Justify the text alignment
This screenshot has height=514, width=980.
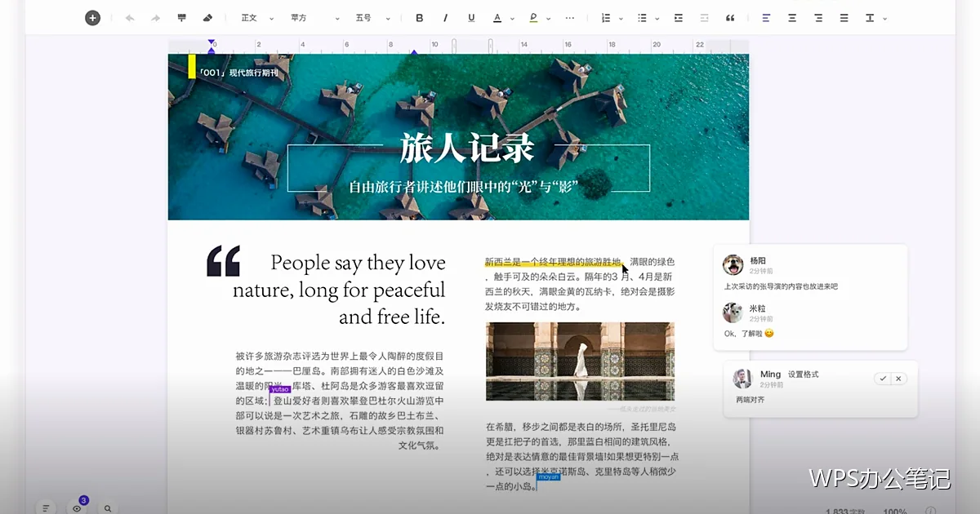pyautogui.click(x=844, y=18)
